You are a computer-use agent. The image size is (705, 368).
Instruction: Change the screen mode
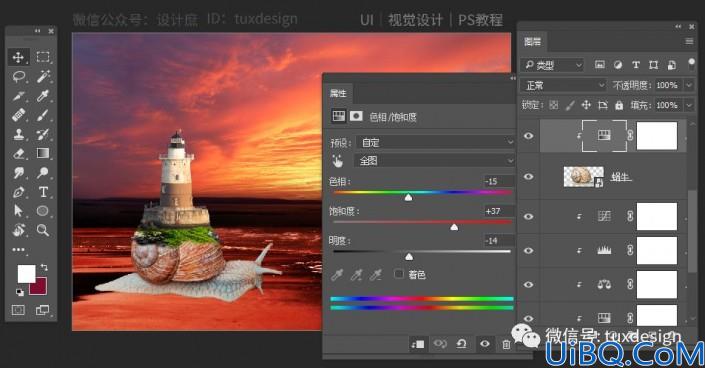(43, 310)
